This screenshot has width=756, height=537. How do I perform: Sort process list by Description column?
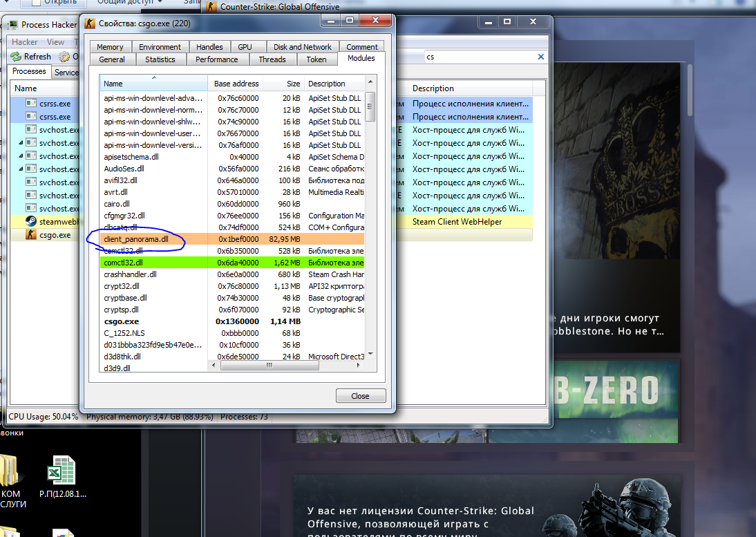(x=470, y=88)
